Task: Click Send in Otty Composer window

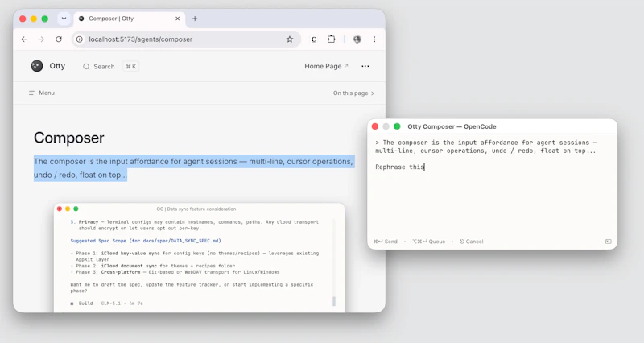Action: point(386,242)
